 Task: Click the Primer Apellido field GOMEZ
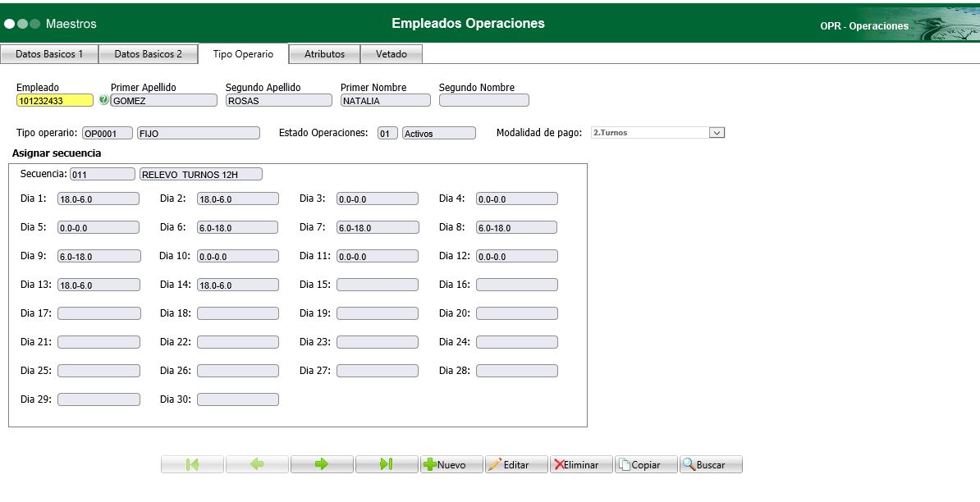click(x=164, y=101)
